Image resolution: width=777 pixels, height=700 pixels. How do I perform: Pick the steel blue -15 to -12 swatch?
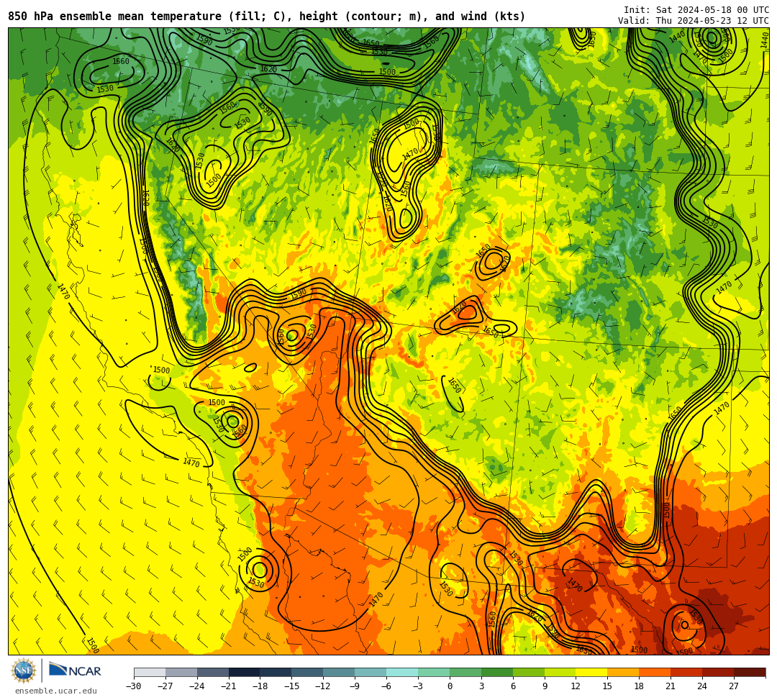point(308,672)
